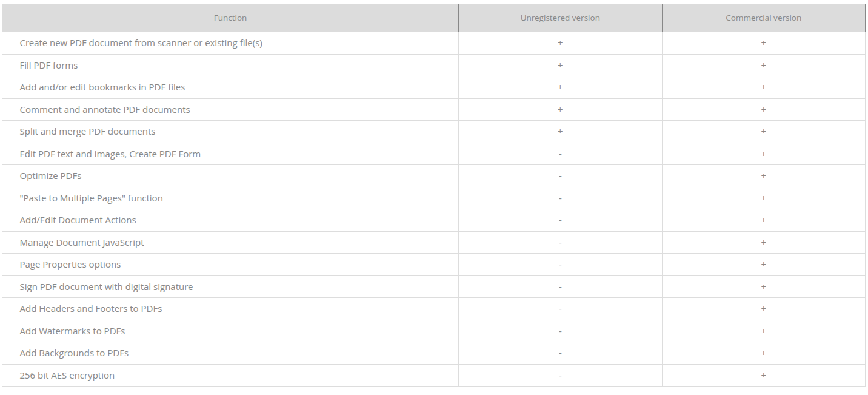Click "Add Backgrounds to PDFs" row label
Viewport: 868px width, 395px height.
pos(74,353)
